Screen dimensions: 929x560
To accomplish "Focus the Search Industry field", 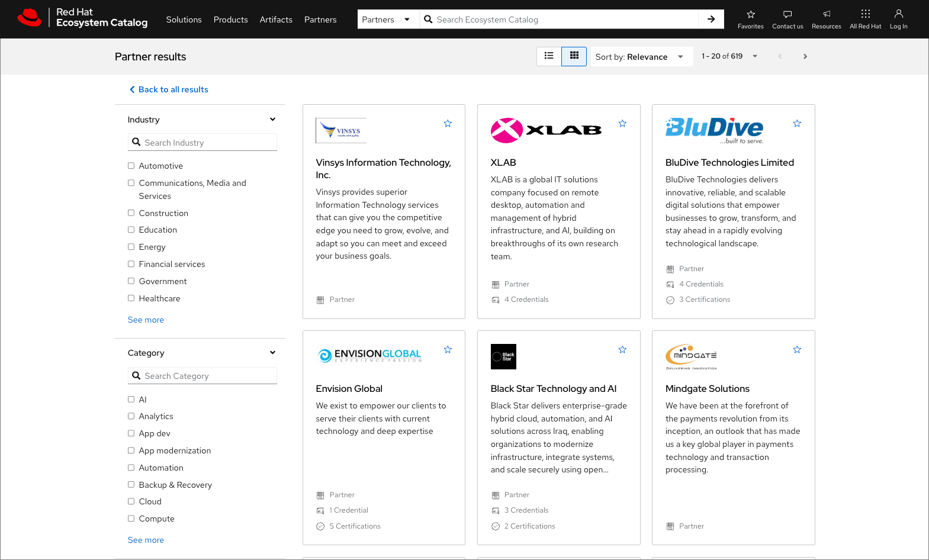I will 202,143.
